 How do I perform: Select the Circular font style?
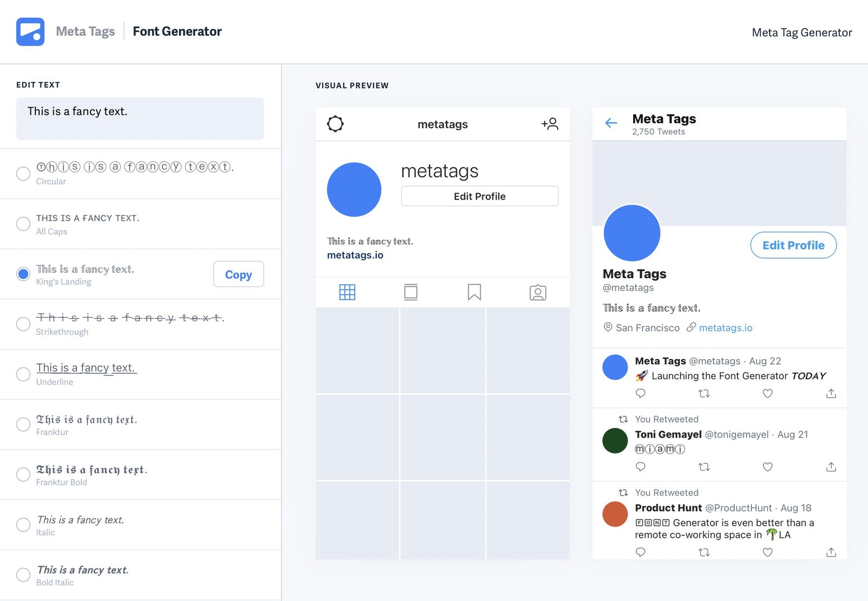point(23,174)
